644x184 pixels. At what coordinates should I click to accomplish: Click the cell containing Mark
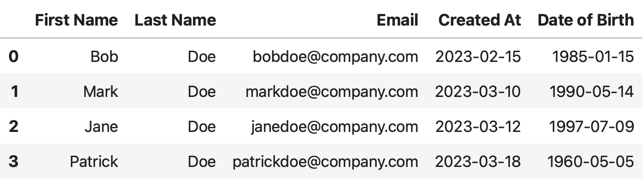[x=100, y=92]
